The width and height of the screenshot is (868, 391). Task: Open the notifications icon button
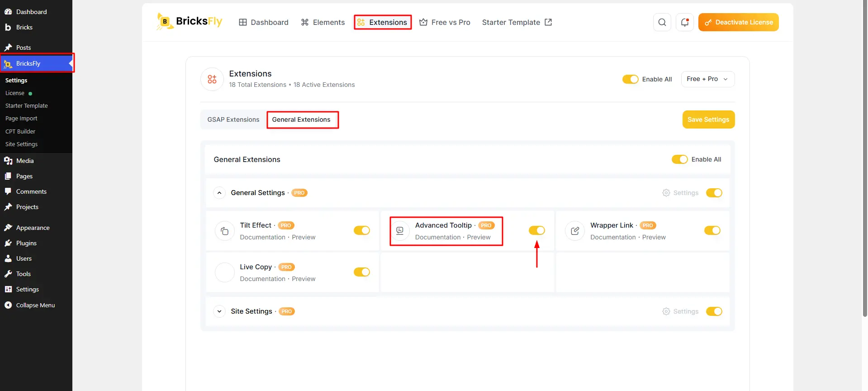[684, 22]
